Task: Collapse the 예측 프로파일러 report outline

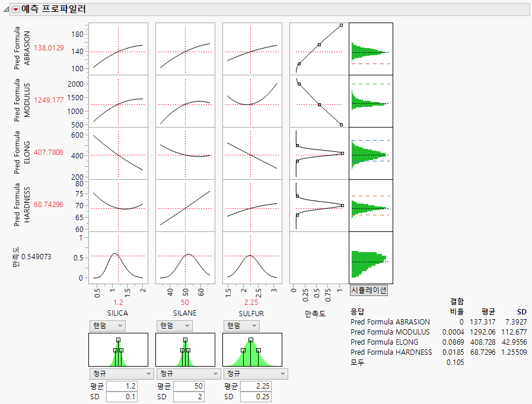Action: point(5,8)
